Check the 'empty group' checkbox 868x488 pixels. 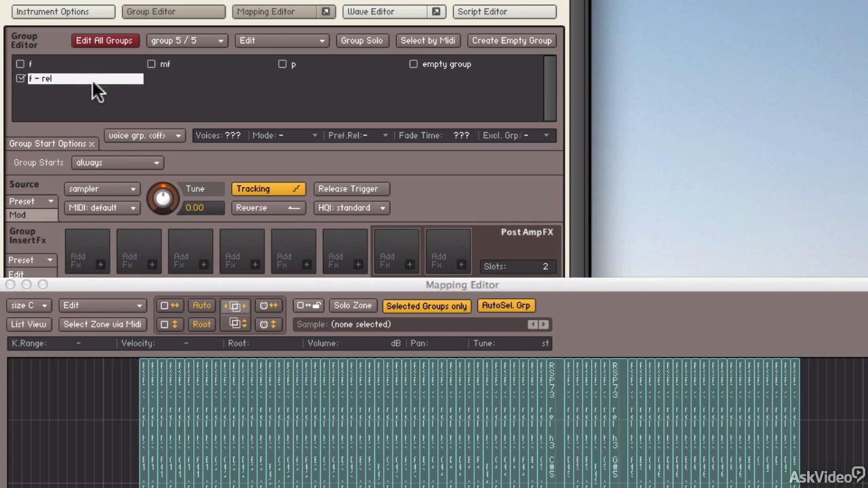click(413, 64)
